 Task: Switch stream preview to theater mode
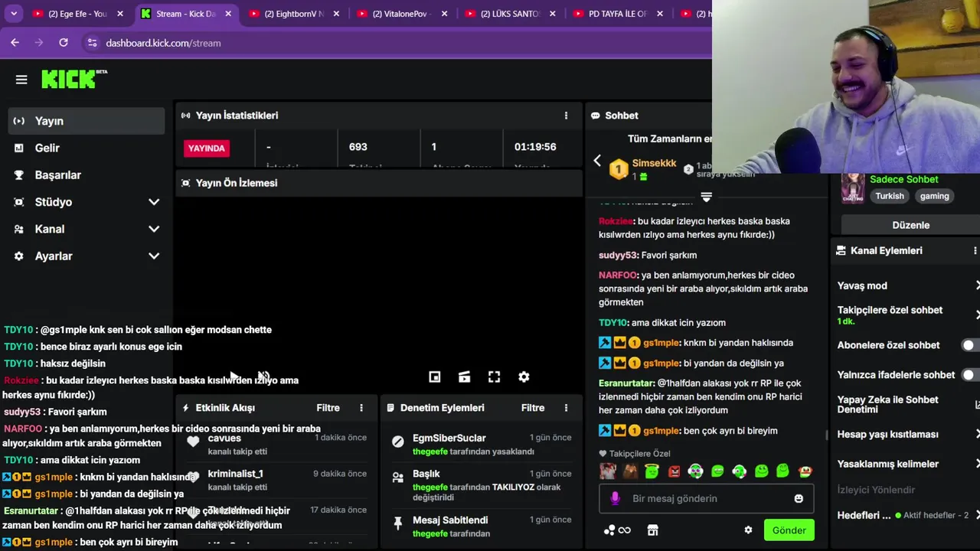[464, 377]
